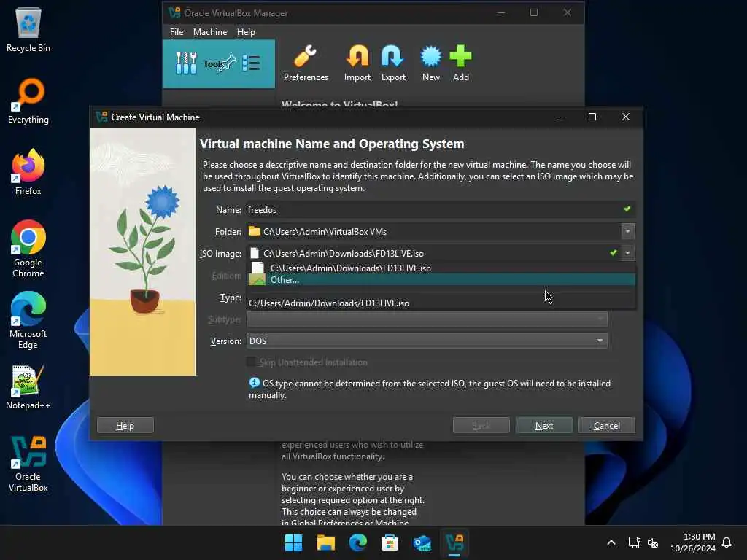Open Microsoft Store from taskbar
The height and width of the screenshot is (560, 747).
point(390,542)
